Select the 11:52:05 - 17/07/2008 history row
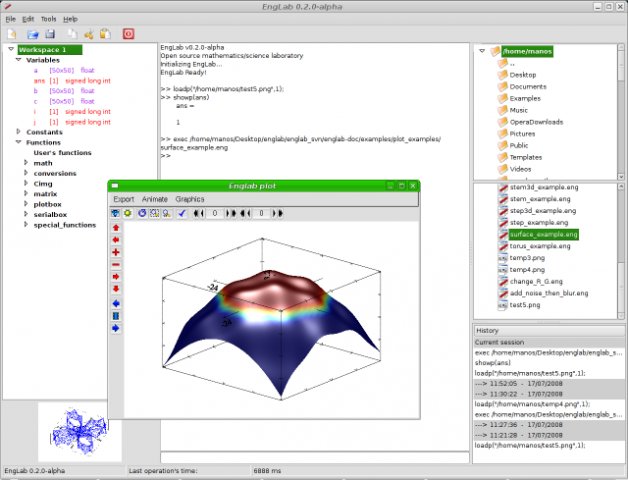This screenshot has height=480, width=628. coord(549,383)
